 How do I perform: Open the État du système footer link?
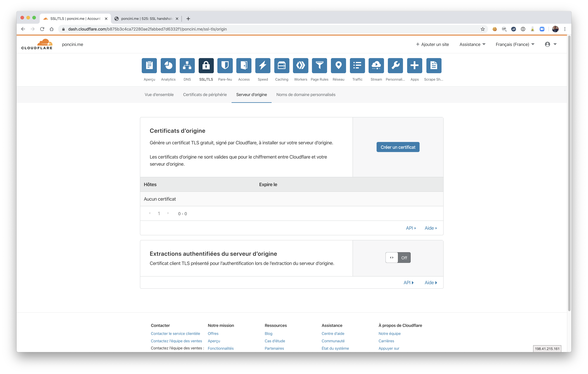(x=335, y=348)
